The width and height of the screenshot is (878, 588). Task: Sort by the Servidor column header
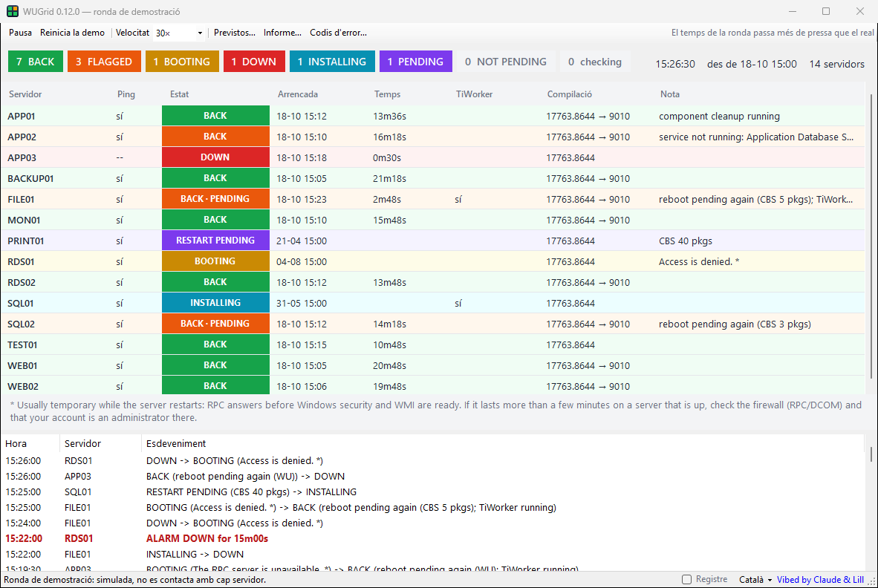(25, 94)
